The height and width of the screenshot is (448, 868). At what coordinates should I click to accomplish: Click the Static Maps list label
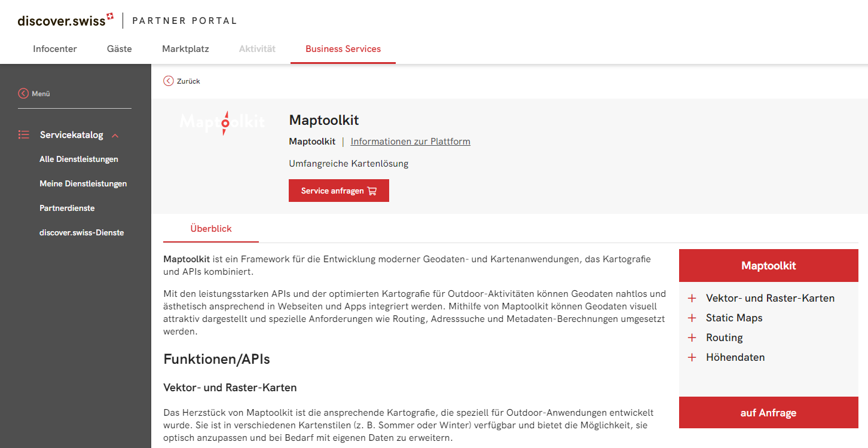pos(734,318)
